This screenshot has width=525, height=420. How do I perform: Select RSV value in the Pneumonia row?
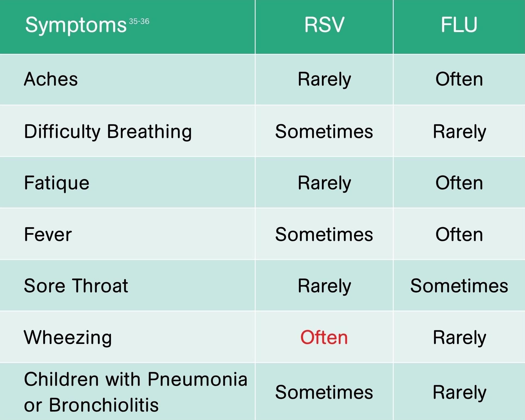coord(324,392)
